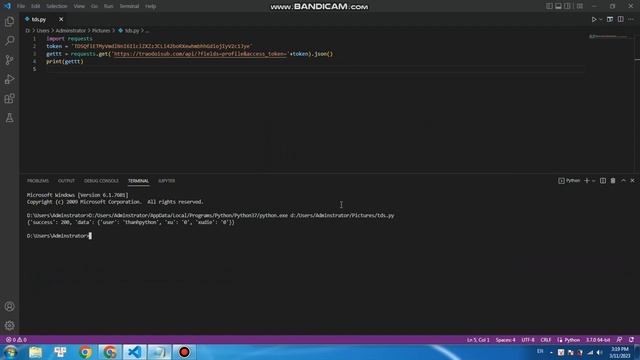Click the open changes icon beside run
Viewport: 640px width, 360px height.
click(x=610, y=19)
